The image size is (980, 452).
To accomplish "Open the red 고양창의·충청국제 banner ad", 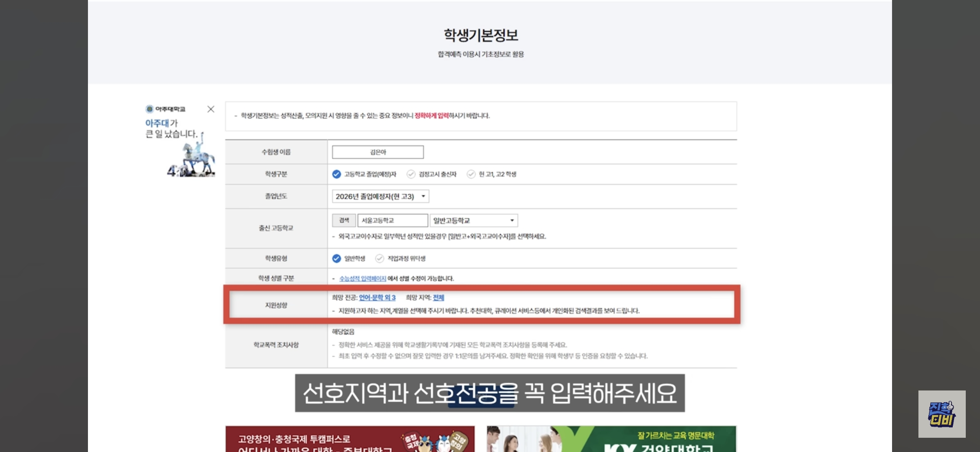I will click(350, 439).
